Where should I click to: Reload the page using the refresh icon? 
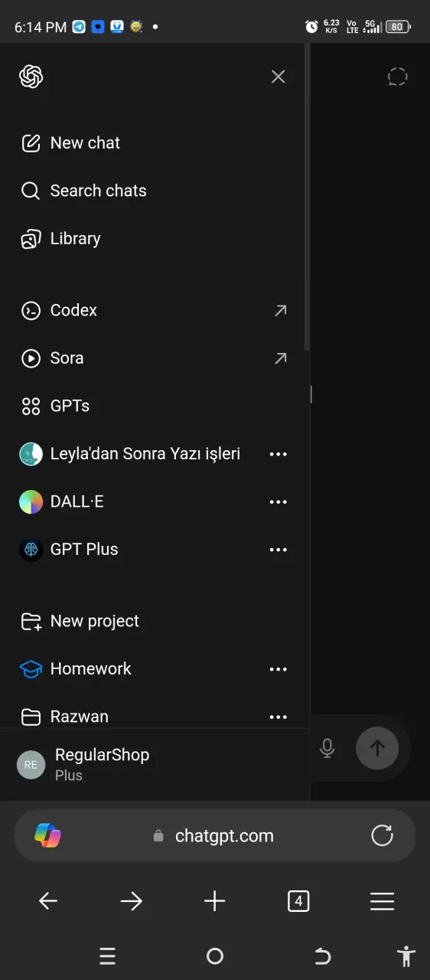382,835
